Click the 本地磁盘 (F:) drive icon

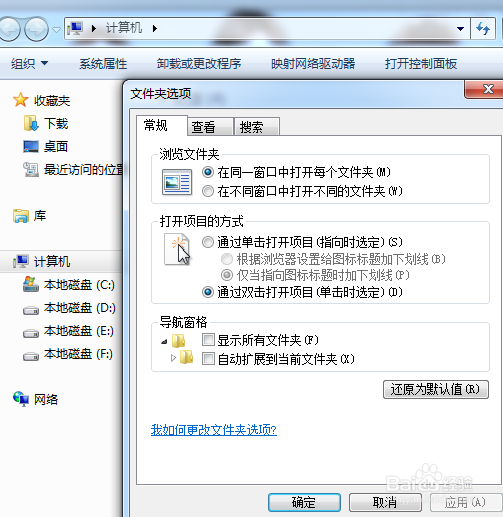pos(31,356)
